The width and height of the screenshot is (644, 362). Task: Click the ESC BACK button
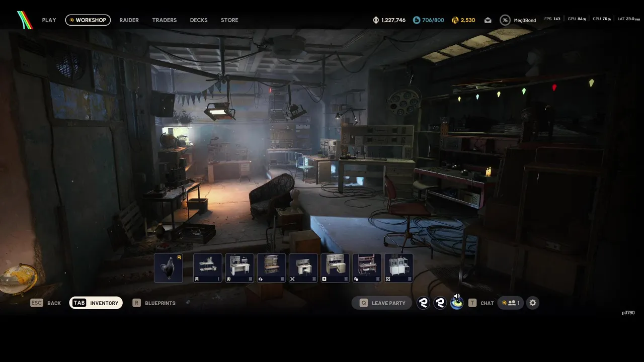(46, 303)
